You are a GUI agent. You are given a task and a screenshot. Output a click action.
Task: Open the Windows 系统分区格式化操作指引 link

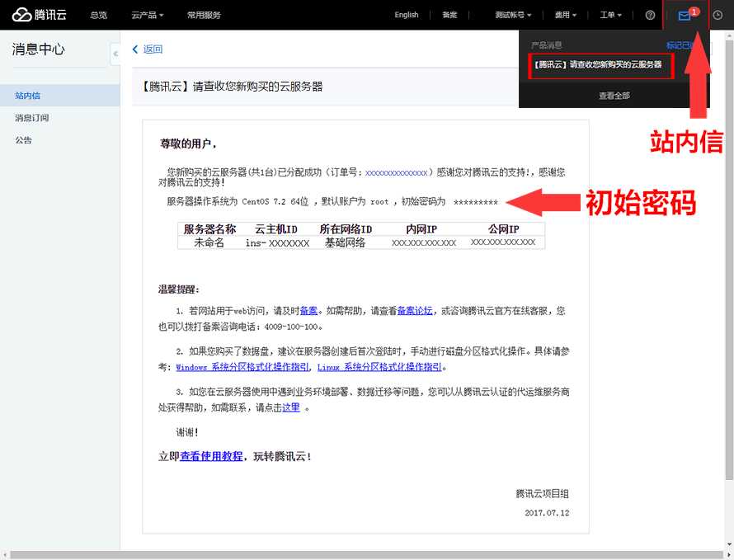click(242, 367)
